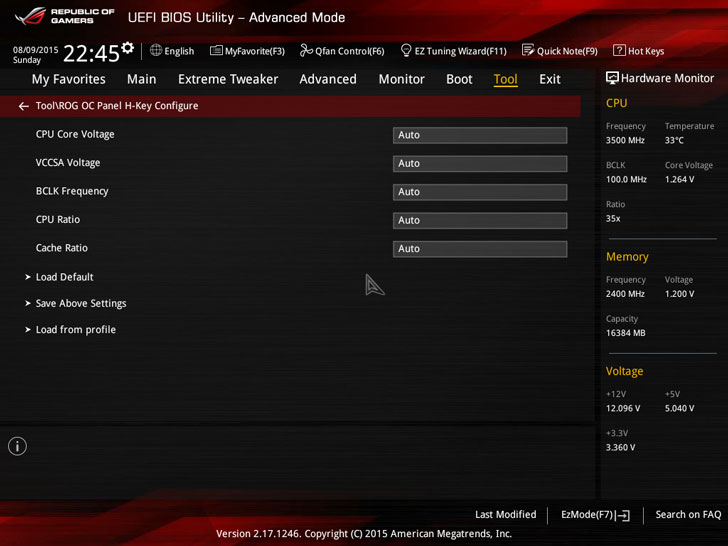Image resolution: width=728 pixels, height=546 pixels.
Task: Go to the Advanced tab
Action: [x=328, y=79]
